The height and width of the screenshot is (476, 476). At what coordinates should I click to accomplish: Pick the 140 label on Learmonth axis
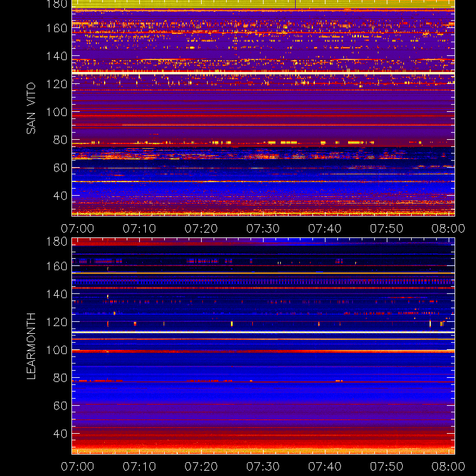[57, 294]
